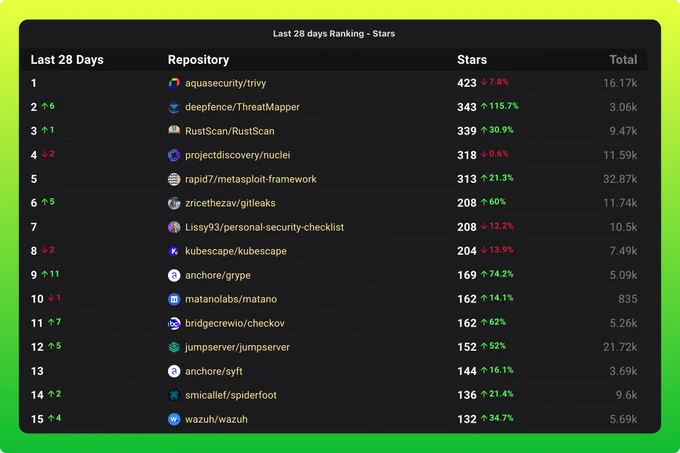Click the total 16.17k for trivy
This screenshot has width=680, height=453.
(620, 83)
